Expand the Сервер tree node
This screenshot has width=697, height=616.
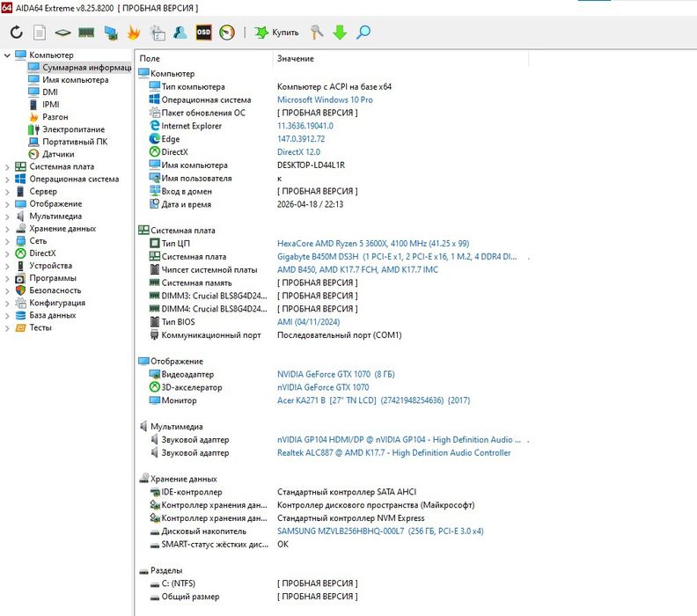[x=7, y=192]
